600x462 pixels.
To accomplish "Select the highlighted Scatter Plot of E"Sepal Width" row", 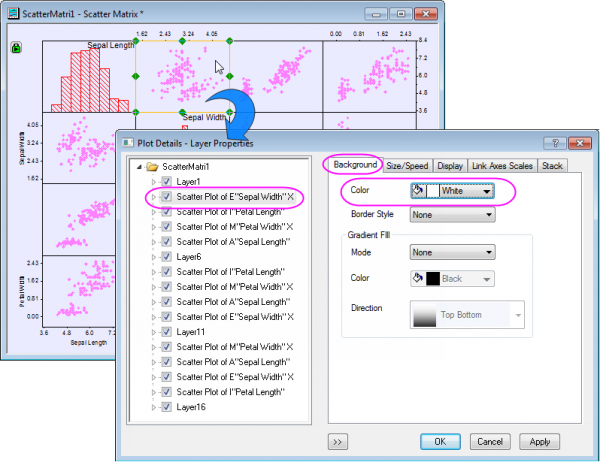I will (x=235, y=196).
